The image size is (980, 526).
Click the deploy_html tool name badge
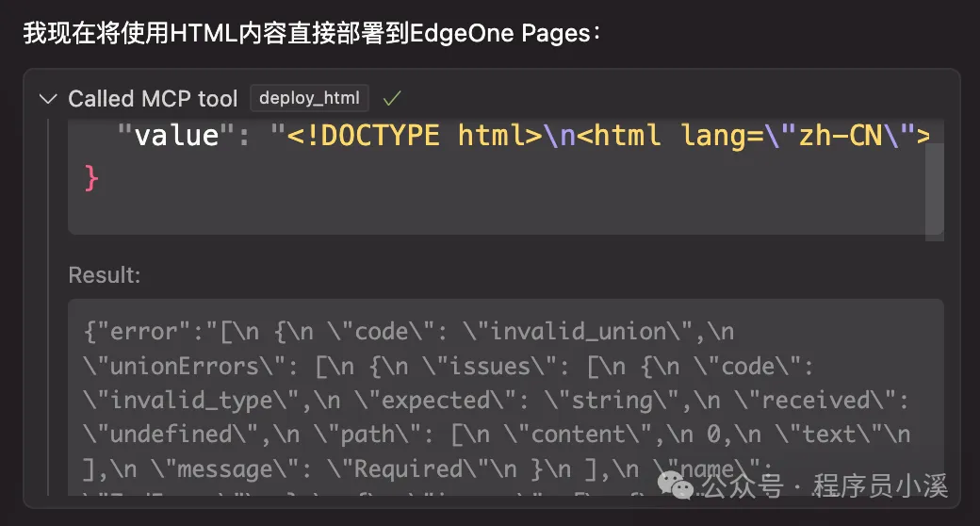(309, 98)
